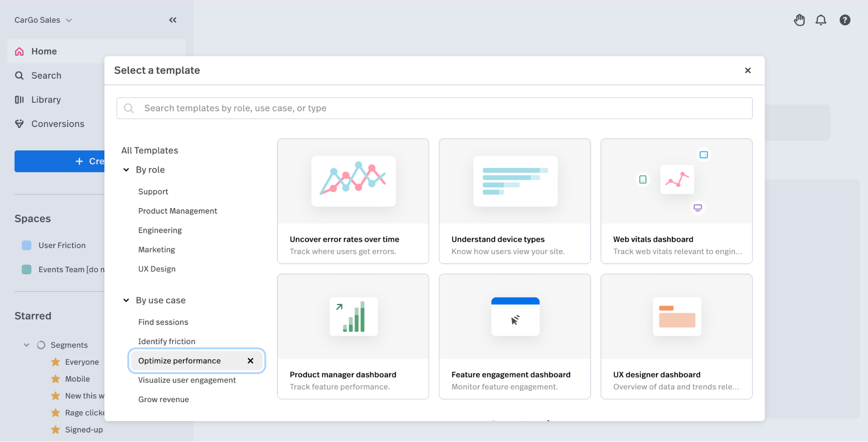Collapse the By use case section
This screenshot has width=868, height=442.
tap(126, 300)
